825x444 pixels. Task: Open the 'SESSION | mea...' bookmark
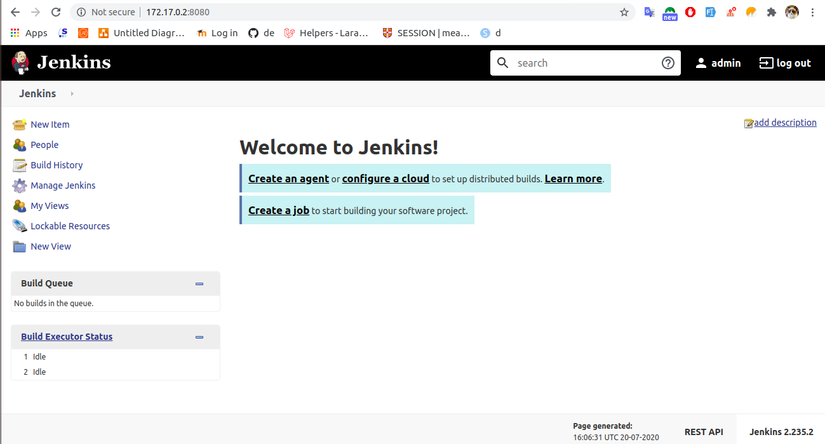click(426, 33)
